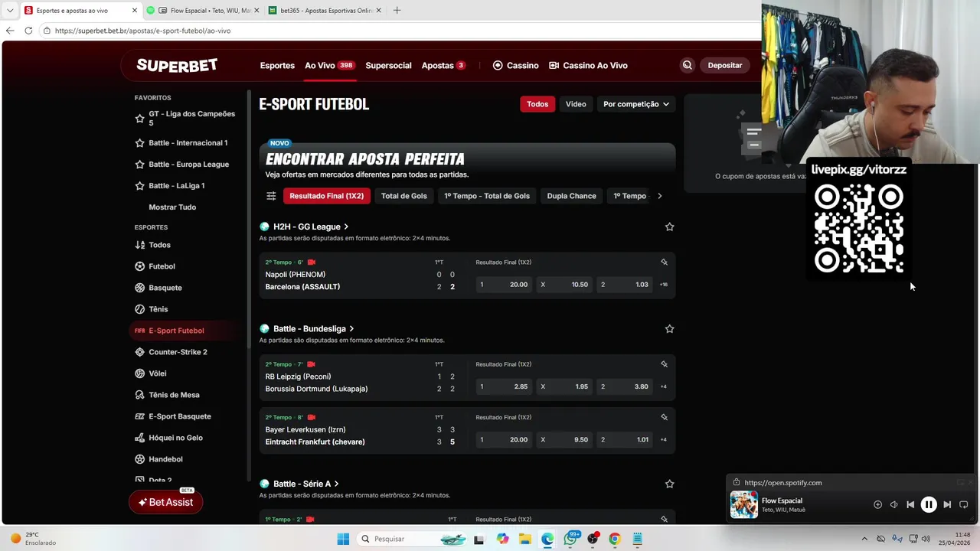Select Total de Gols market filter

point(404,196)
